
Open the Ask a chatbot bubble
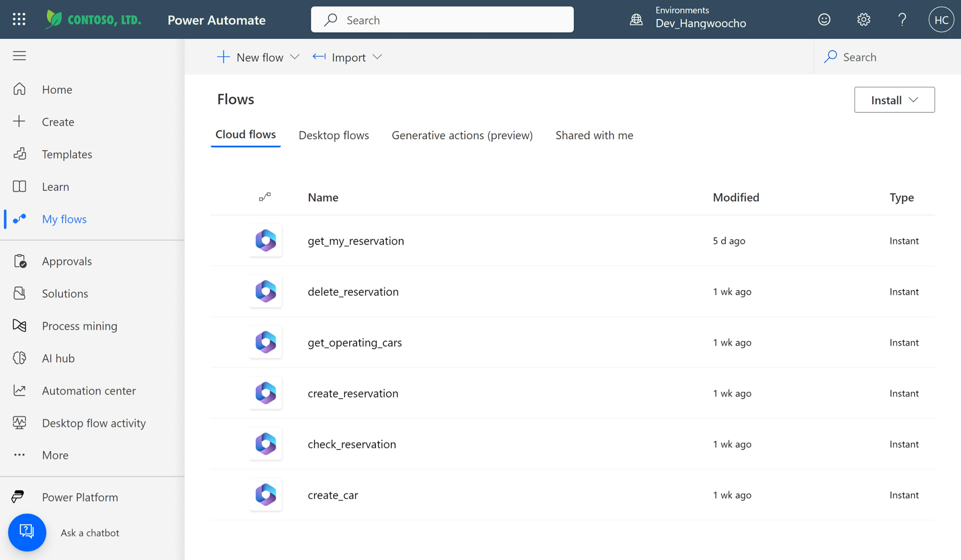coord(27,532)
